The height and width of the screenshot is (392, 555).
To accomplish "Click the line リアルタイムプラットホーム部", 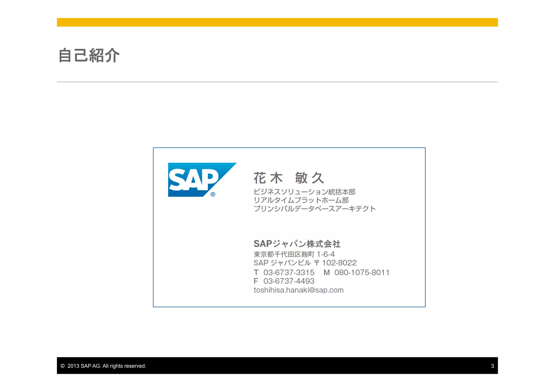I will tap(301, 200).
